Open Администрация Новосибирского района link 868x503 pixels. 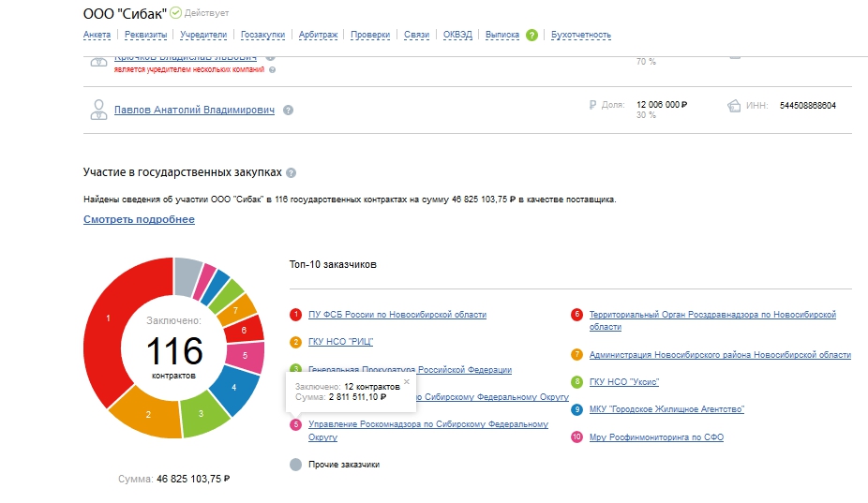(720, 355)
